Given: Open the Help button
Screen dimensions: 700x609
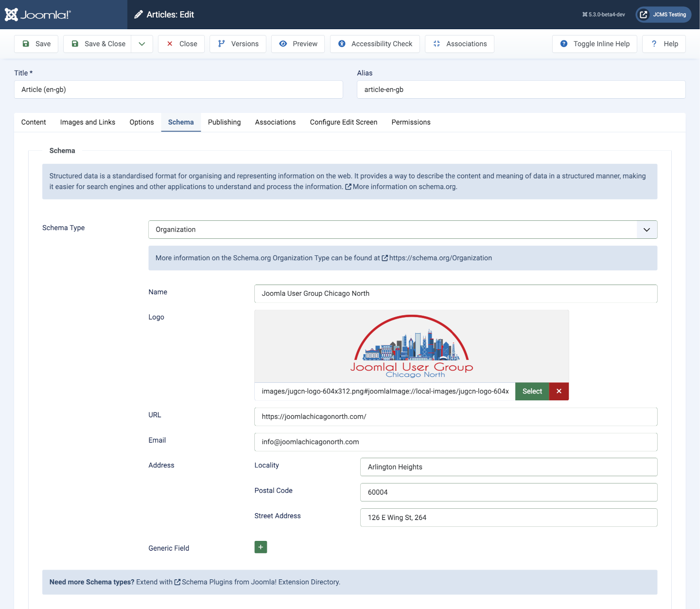Looking at the screenshot, I should pyautogui.click(x=664, y=44).
